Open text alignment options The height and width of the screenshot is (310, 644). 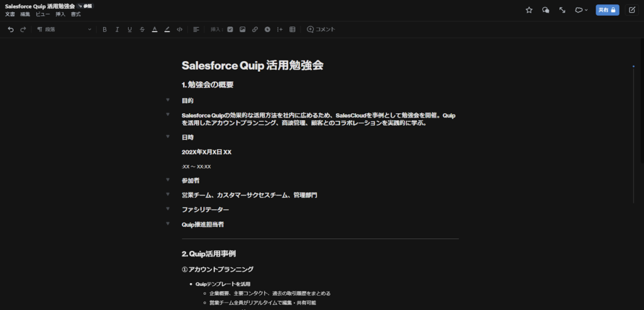[x=196, y=30]
